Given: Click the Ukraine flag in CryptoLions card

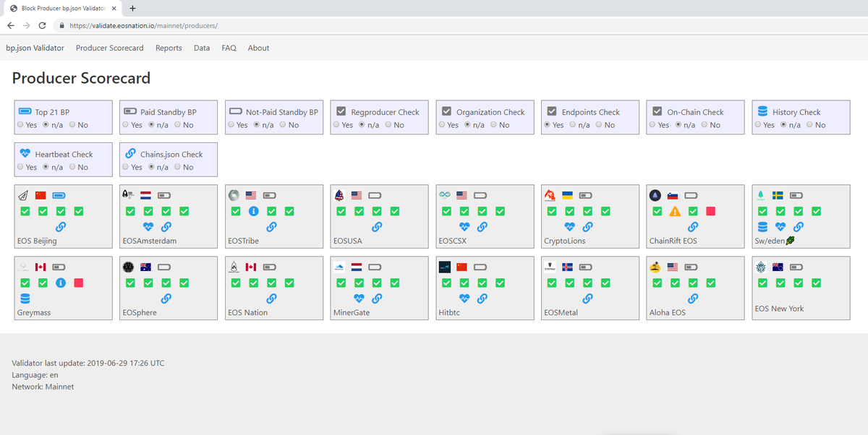Looking at the screenshot, I should coord(568,195).
